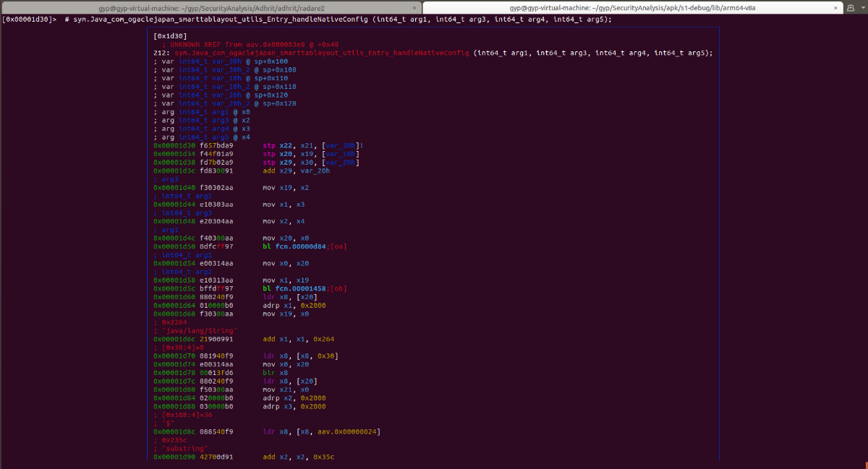Click the bl fcn.00000d84 call
This screenshot has width=868, height=469.
pos(305,246)
